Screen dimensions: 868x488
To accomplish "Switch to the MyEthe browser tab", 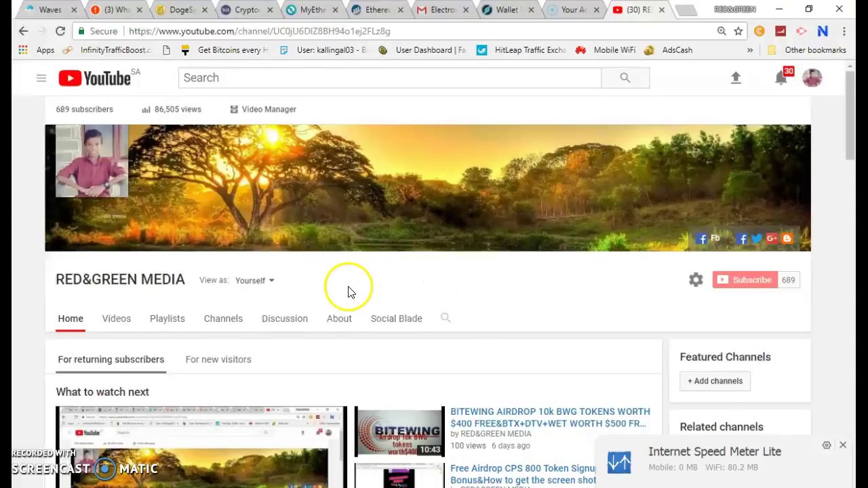I will [312, 9].
